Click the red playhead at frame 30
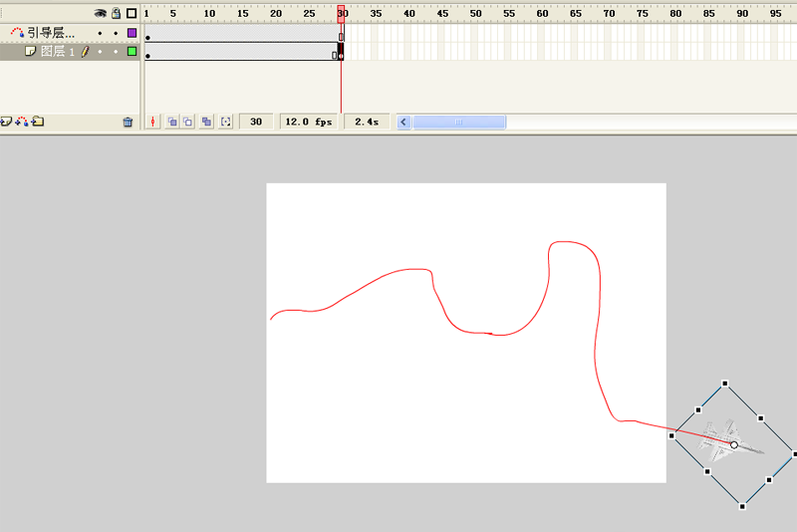Screen dimensions: 797x532 pyautogui.click(x=341, y=14)
